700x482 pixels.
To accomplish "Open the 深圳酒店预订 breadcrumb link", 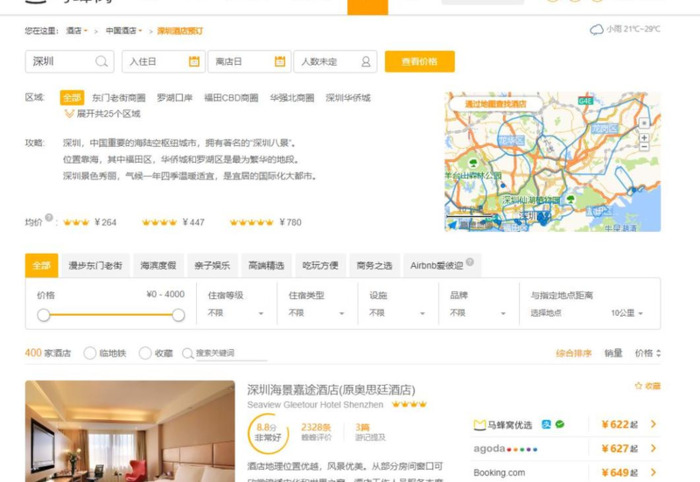I will pyautogui.click(x=180, y=31).
